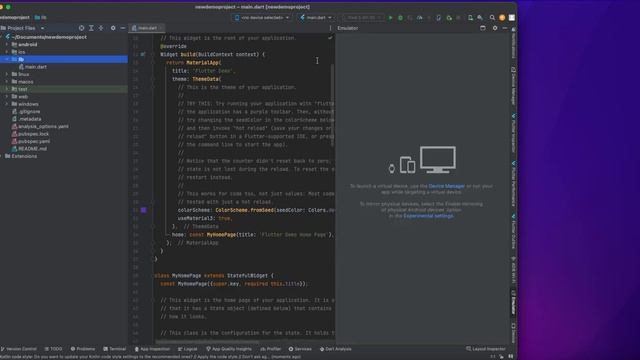Click device file icon in the toolbar

[470, 18]
